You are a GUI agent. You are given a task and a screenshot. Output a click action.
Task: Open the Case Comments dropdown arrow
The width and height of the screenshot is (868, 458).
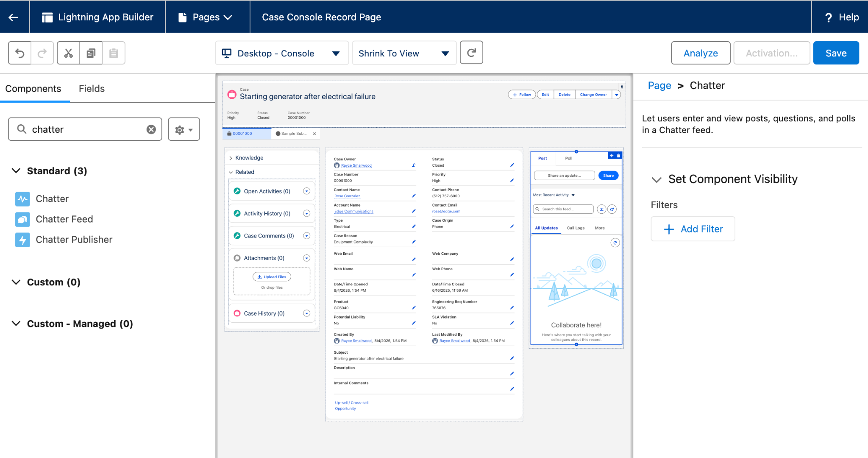(307, 236)
